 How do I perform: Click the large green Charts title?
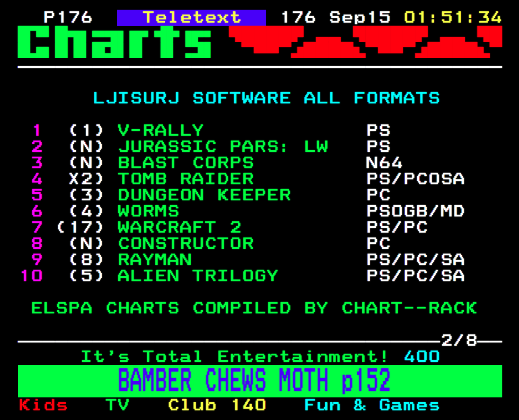click(x=114, y=42)
